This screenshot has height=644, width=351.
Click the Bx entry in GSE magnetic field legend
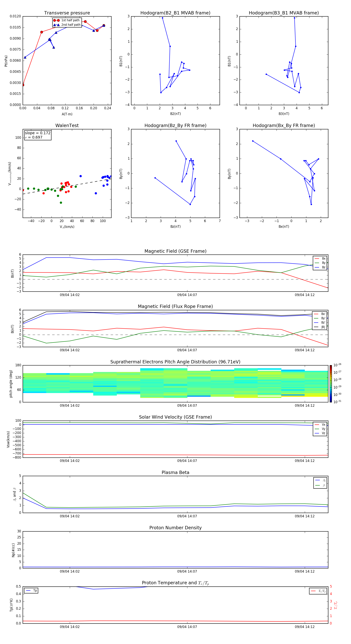point(320,259)
